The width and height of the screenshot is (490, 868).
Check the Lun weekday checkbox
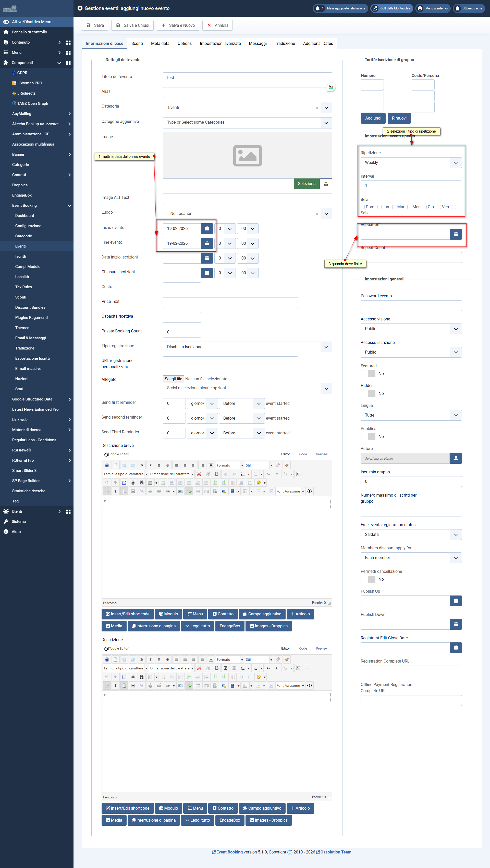coord(379,207)
